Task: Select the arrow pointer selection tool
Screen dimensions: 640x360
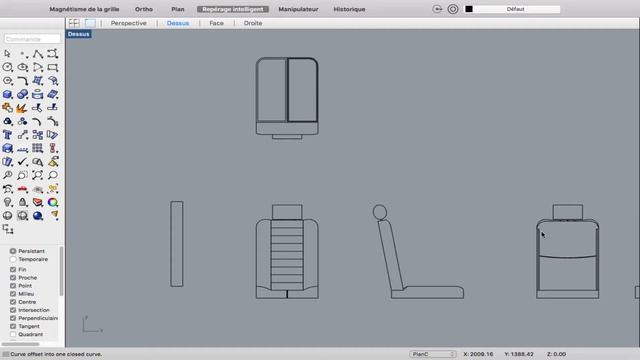Action: click(7, 54)
